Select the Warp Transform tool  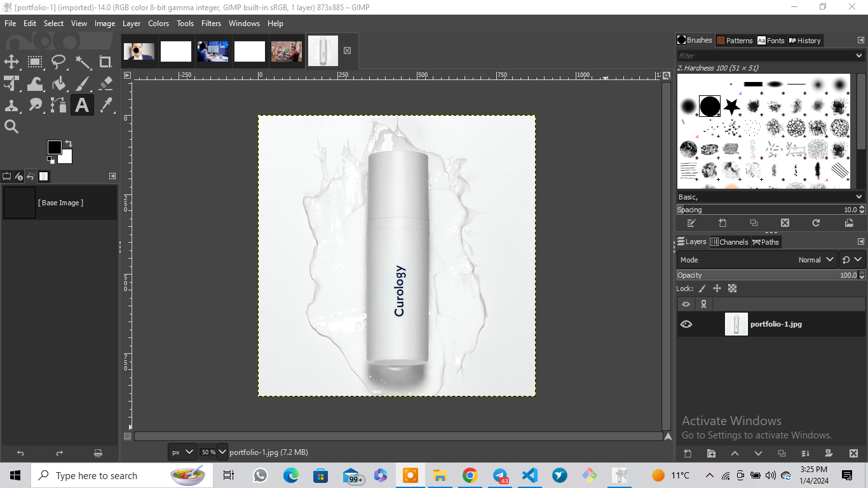tap(35, 83)
